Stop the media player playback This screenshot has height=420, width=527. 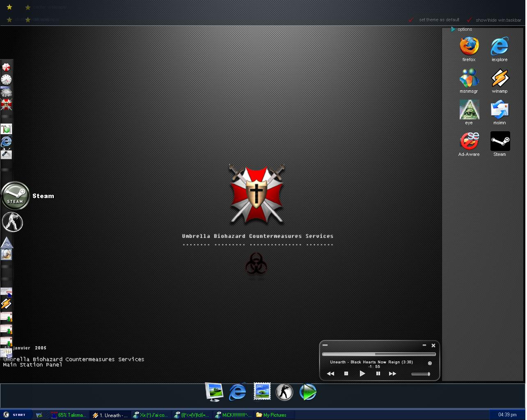click(x=346, y=373)
